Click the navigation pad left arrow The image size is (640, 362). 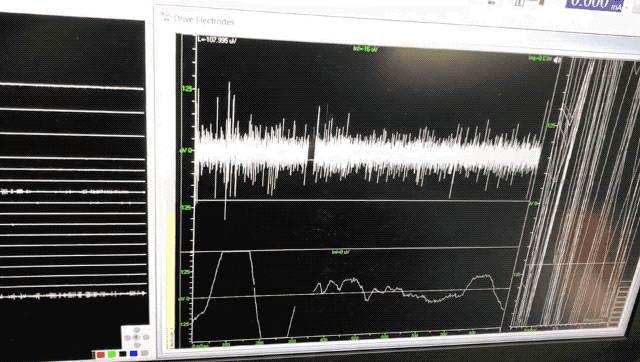128,338
